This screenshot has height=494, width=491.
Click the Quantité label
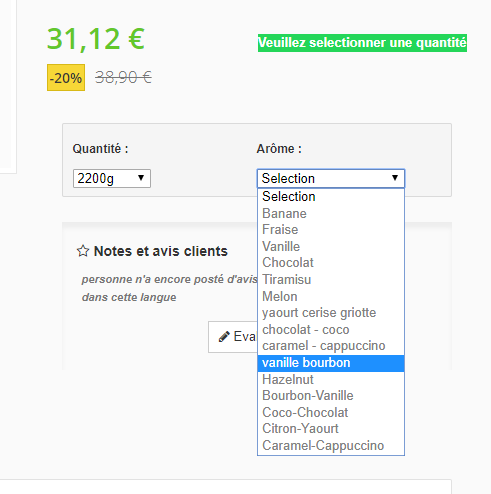(x=100, y=149)
